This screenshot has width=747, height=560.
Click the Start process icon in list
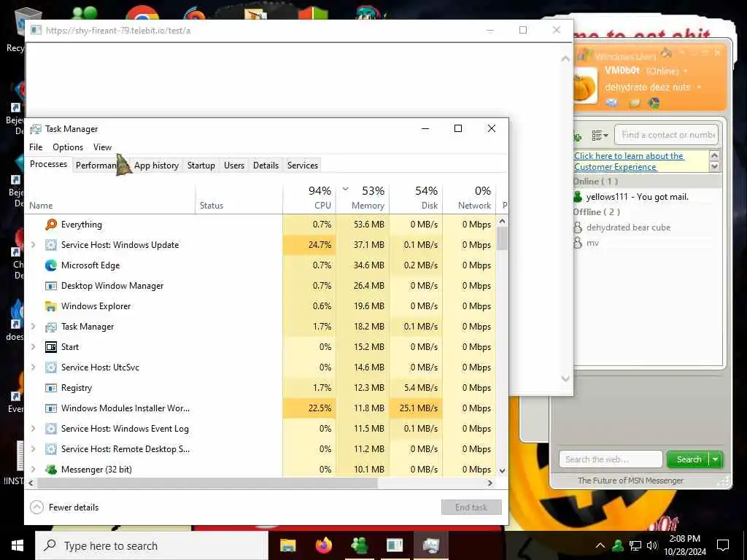pyautogui.click(x=51, y=346)
